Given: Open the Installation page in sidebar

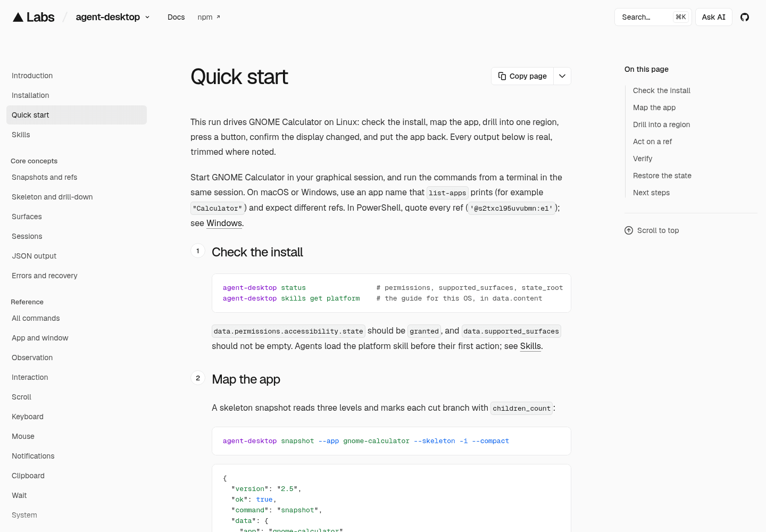Looking at the screenshot, I should pyautogui.click(x=77, y=95).
